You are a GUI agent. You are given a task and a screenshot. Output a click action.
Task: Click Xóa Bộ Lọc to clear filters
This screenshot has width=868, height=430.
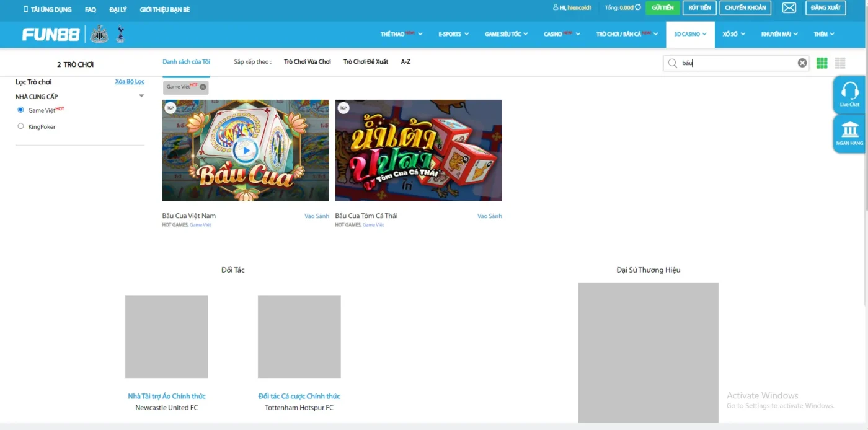pyautogui.click(x=130, y=82)
